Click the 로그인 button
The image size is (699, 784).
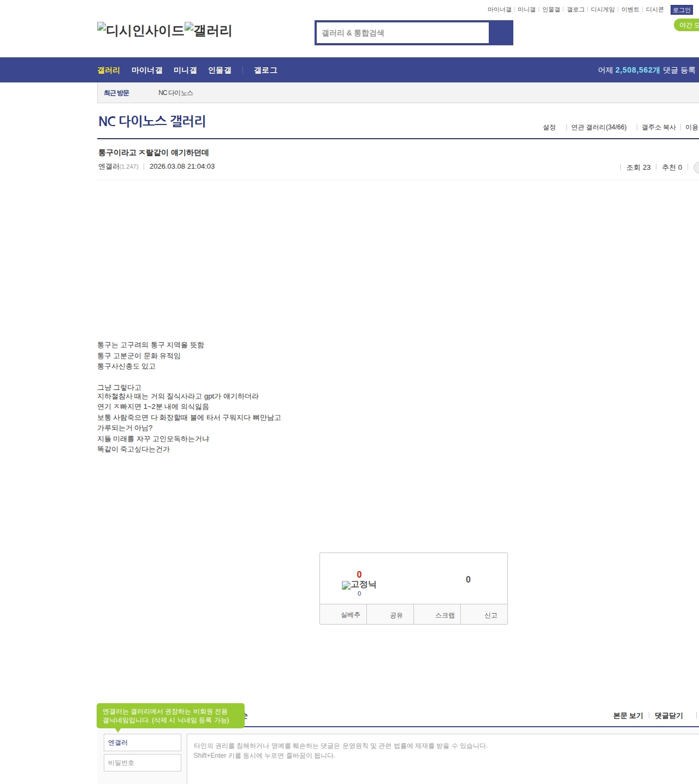681,10
